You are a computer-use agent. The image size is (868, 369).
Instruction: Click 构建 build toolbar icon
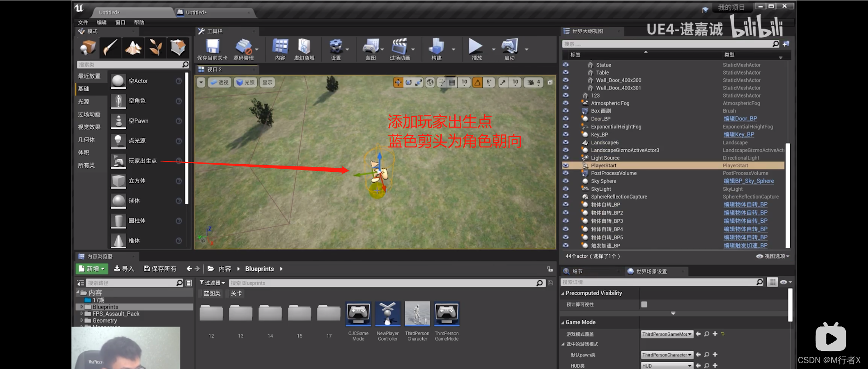tap(436, 49)
